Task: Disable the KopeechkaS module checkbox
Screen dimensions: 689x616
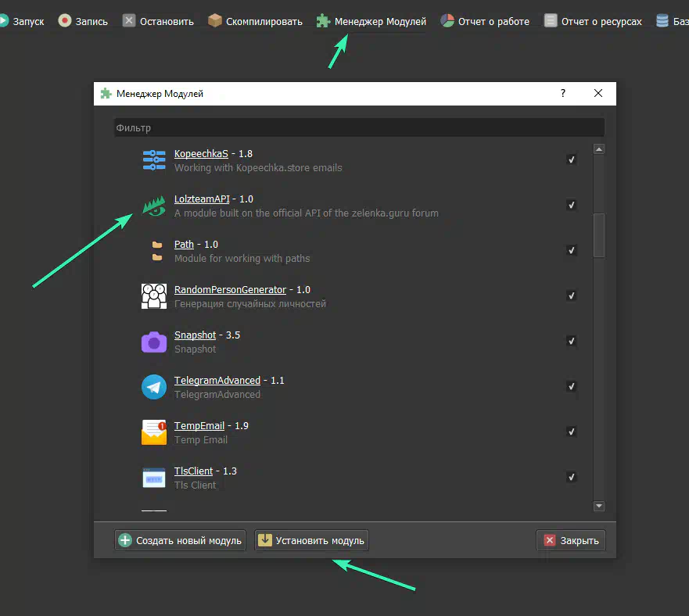Action: (572, 159)
